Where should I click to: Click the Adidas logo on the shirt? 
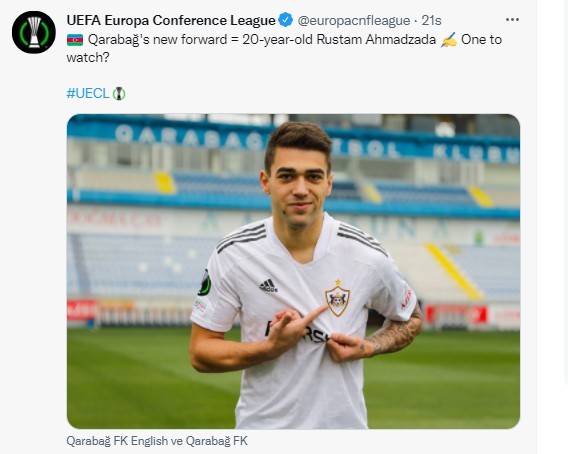click(x=268, y=286)
